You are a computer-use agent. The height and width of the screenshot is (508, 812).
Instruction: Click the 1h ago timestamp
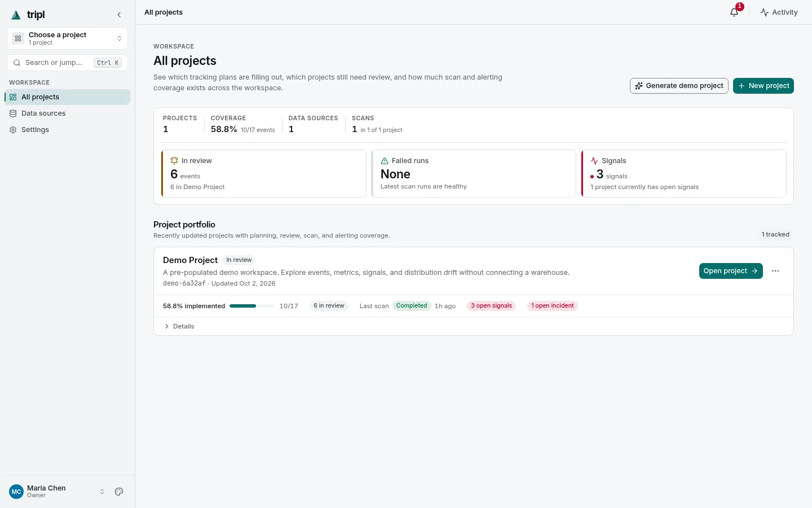445,306
